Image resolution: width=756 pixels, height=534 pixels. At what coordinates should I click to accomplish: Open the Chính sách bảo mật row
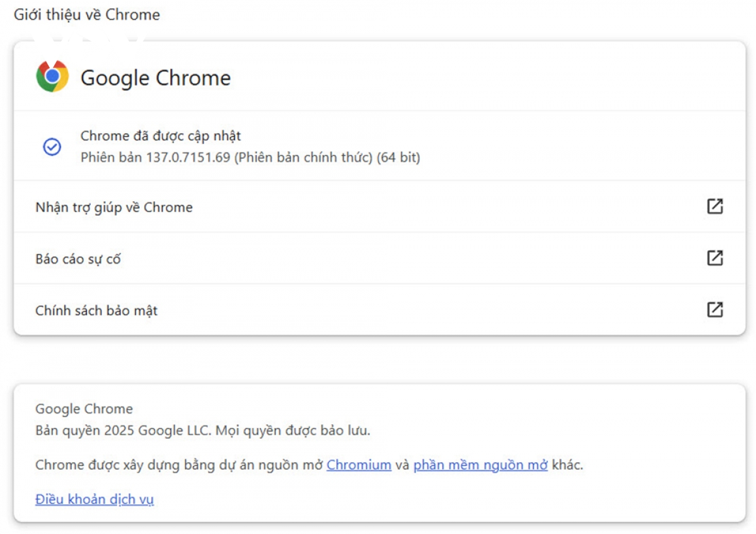tap(379, 310)
